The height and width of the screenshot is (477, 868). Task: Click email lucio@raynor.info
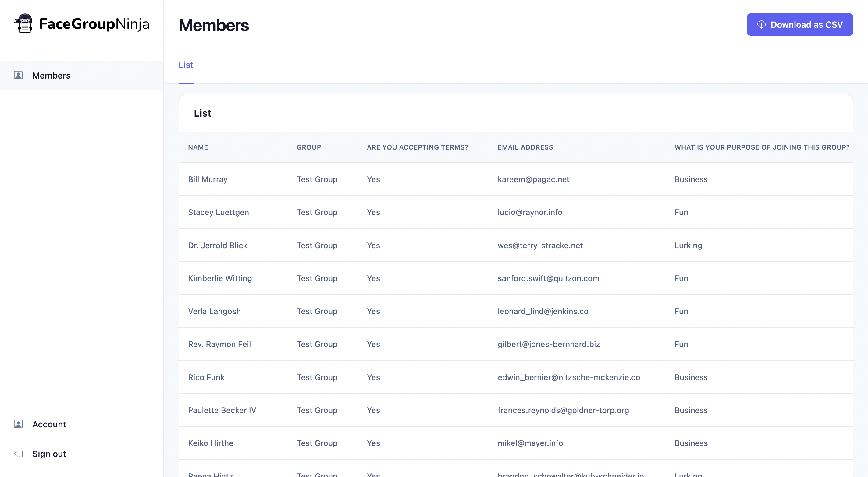point(530,212)
